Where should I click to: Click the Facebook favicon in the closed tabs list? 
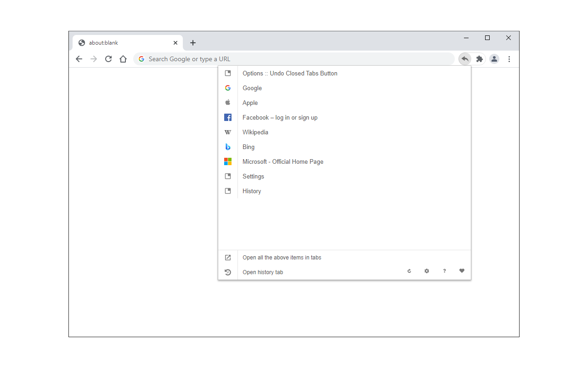click(228, 117)
